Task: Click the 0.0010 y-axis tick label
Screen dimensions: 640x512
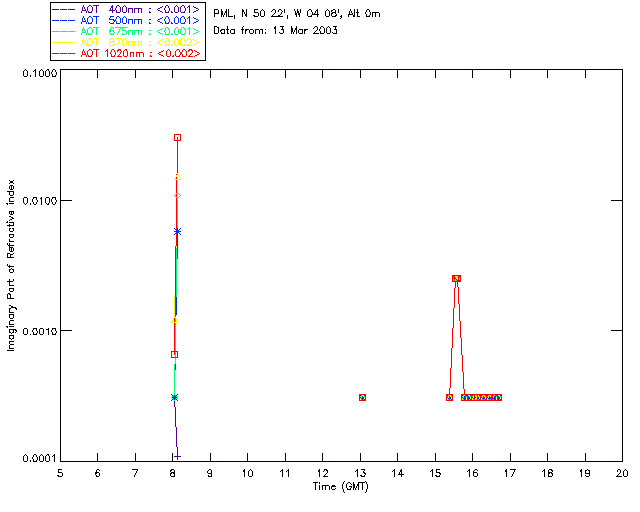Action: coord(40,331)
